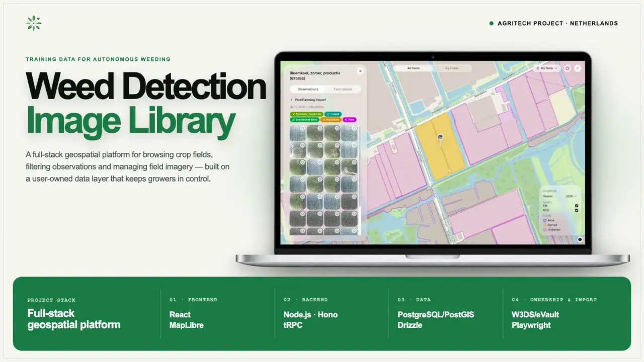Click the map pin on the yellow field
Image resolution: width=644 pixels, height=362 pixels.
pos(440,136)
